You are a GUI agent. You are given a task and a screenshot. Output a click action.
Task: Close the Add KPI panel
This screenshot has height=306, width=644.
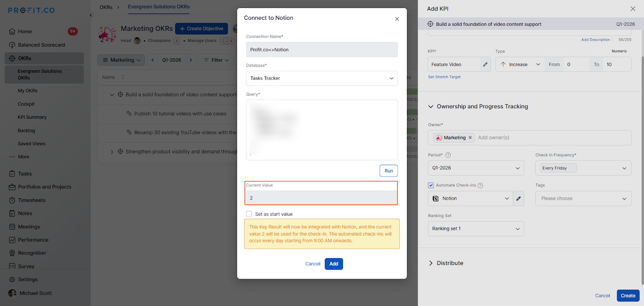pyautogui.click(x=633, y=9)
